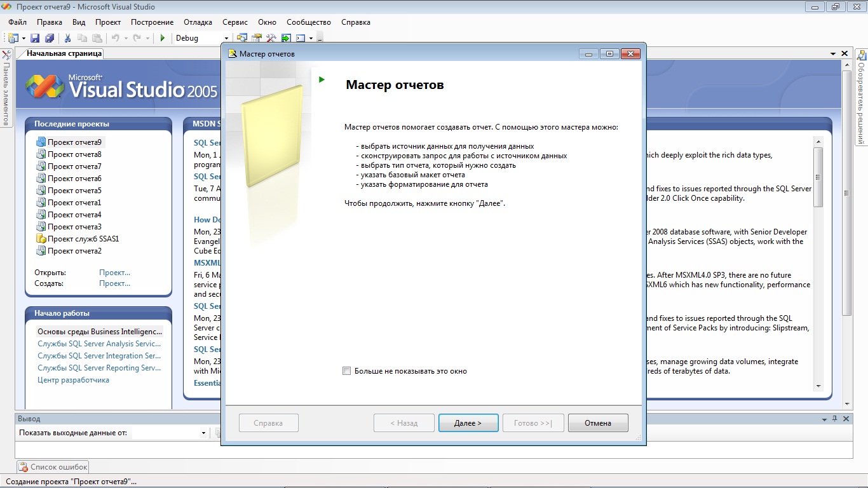
Task: Expand the Redo history dropdown arrow
Action: 147,38
